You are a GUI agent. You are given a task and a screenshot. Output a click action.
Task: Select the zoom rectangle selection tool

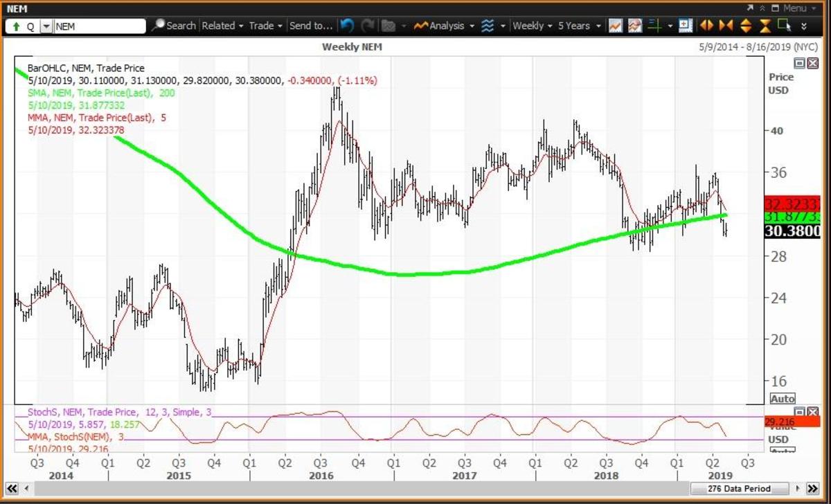[784, 26]
